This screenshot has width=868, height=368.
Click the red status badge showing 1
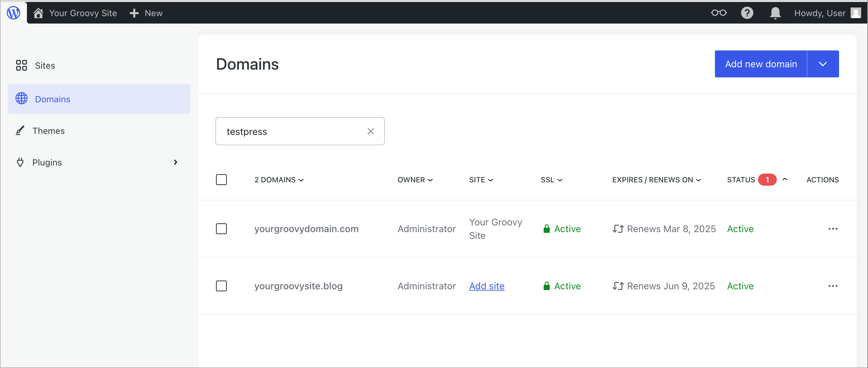tap(767, 180)
